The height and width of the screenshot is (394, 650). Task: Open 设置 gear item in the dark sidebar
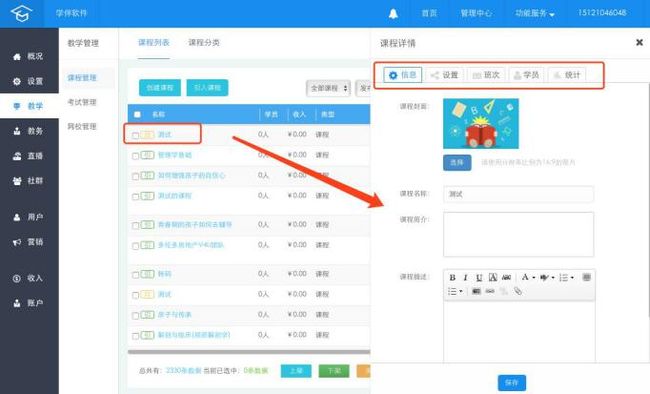tap(28, 81)
